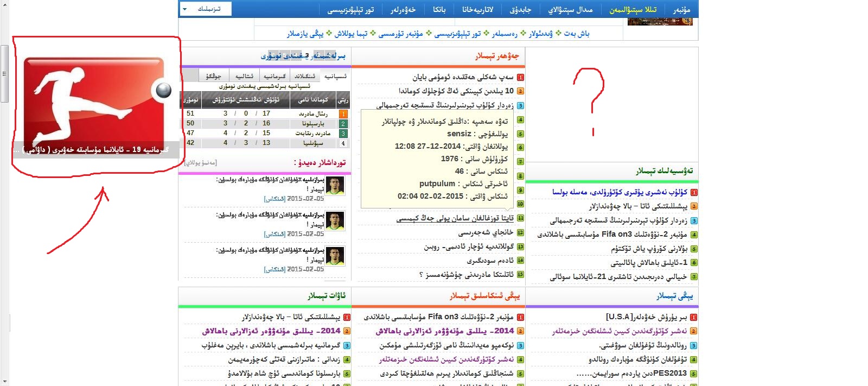Open the بانكا menu item
Viewport: 868px width, 386px height.
tap(439, 10)
